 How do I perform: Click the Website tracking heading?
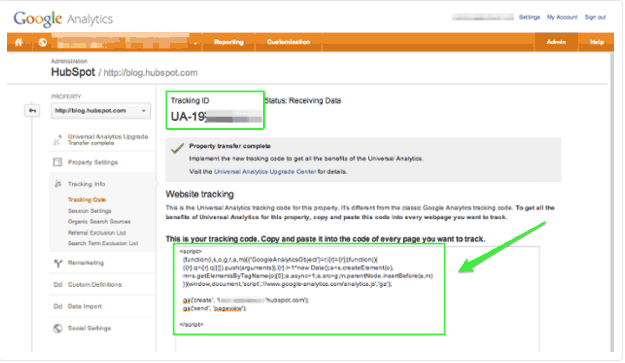(x=200, y=194)
